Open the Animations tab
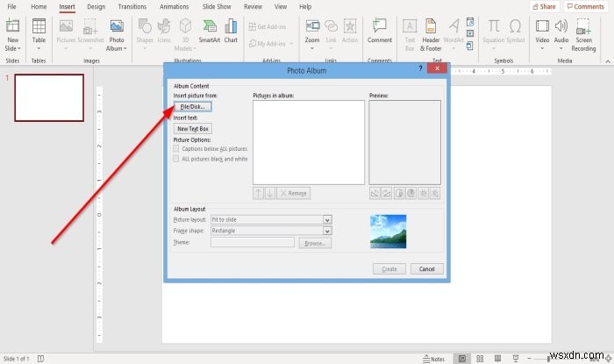This screenshot has width=614, height=364. [175, 7]
